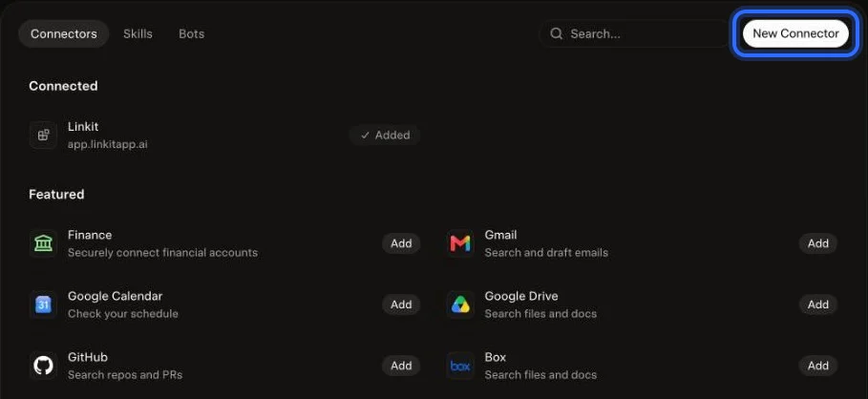Click the Finance bank building icon
Screen dimensions: 868x399
coord(43,243)
